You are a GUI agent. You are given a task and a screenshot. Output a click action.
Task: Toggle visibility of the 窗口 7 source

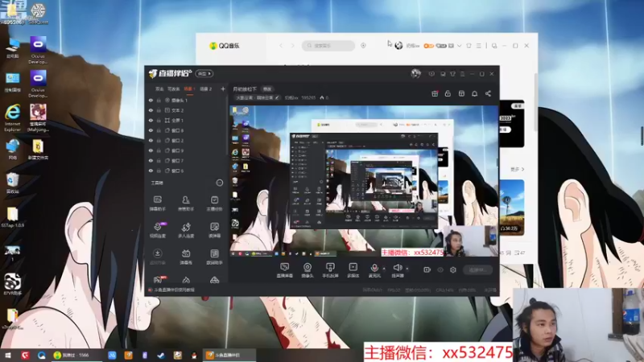151,160
